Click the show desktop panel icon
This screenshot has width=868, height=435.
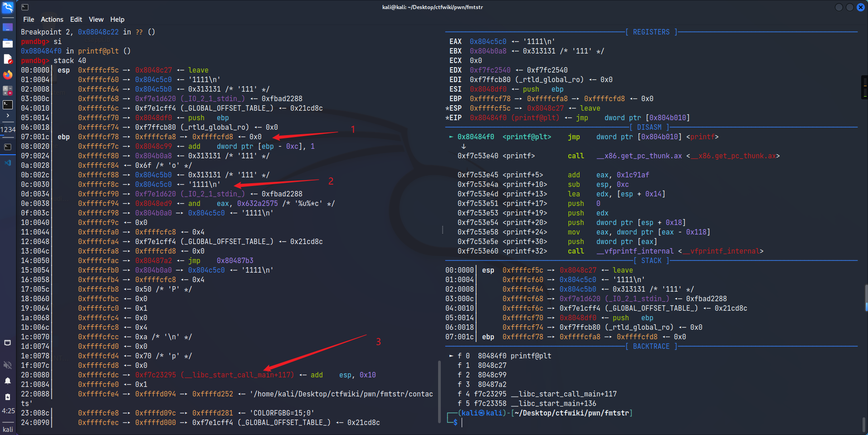(x=8, y=27)
